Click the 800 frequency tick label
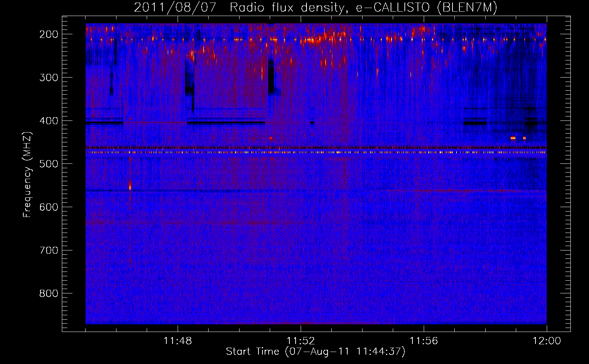Screen dimensions: 589x364 point(48,294)
